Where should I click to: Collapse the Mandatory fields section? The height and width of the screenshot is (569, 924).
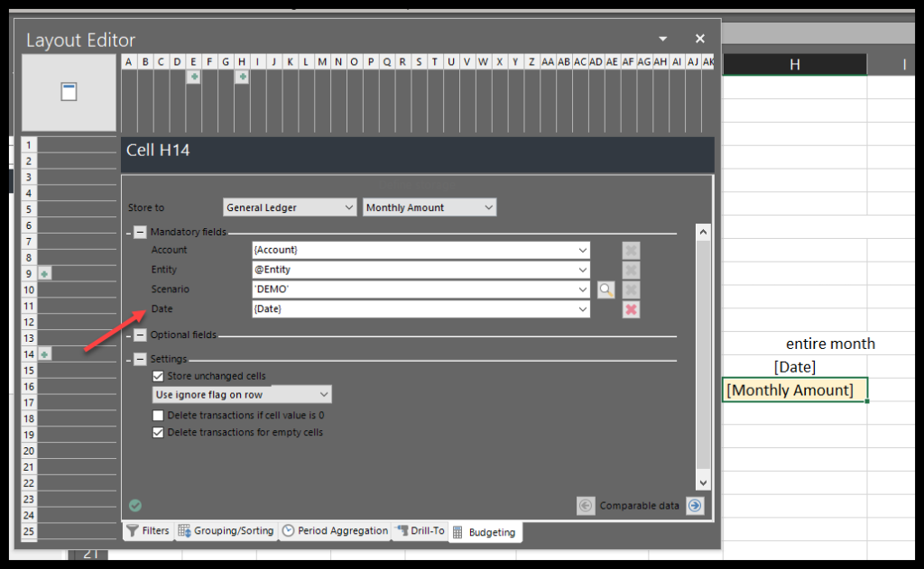[140, 233]
